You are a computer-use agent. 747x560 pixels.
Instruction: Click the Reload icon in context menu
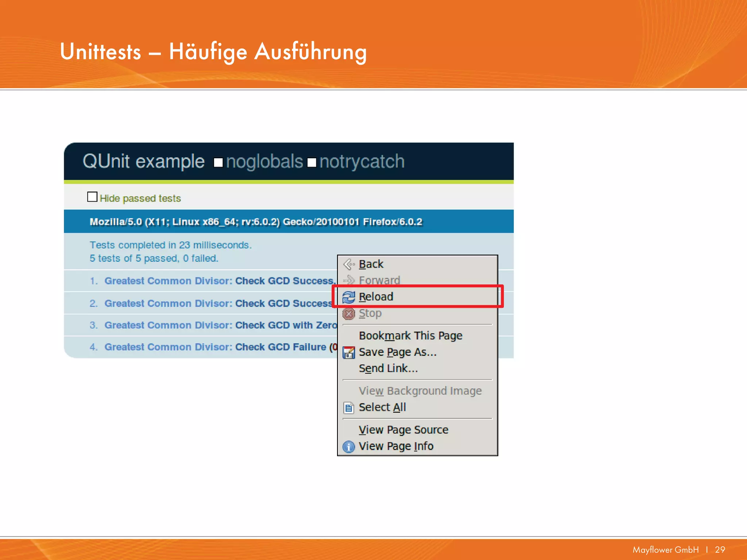[x=349, y=297]
